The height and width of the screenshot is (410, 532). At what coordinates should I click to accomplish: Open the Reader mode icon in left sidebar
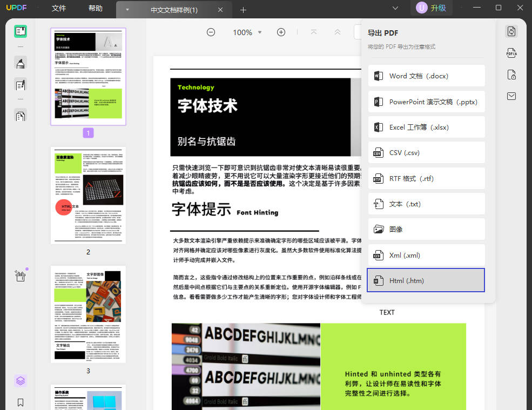click(x=21, y=31)
